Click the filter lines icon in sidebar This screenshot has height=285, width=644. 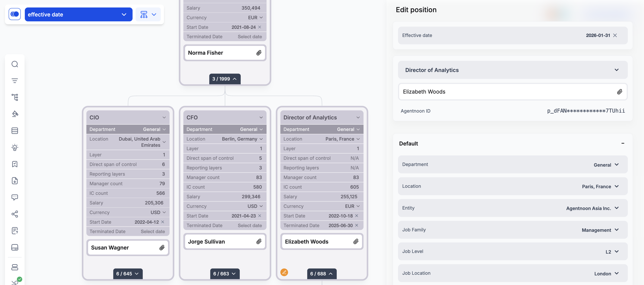[x=15, y=81]
